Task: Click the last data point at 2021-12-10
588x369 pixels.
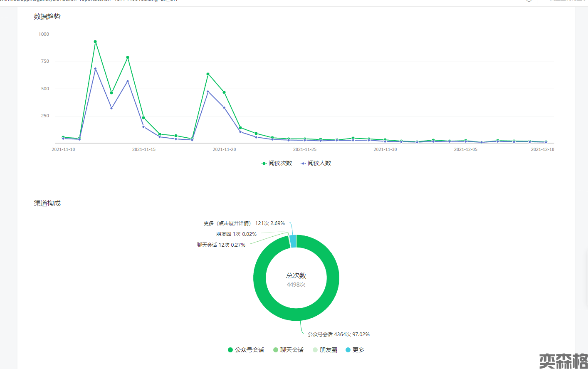Action: 546,142
